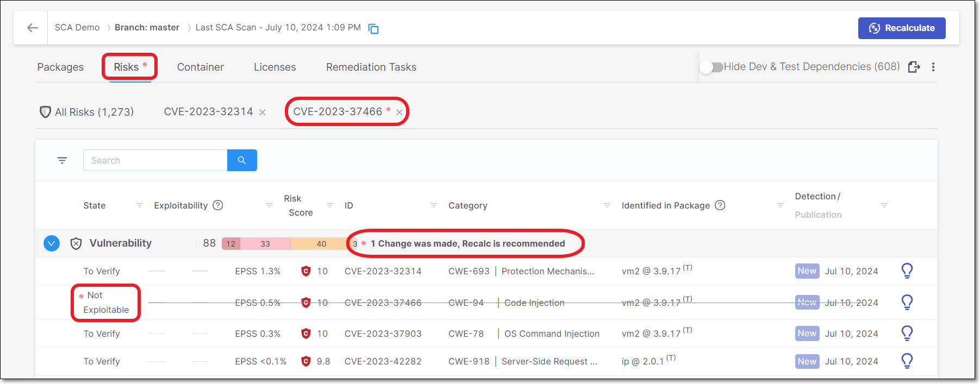
Task: Switch to the Container tab
Action: (200, 67)
